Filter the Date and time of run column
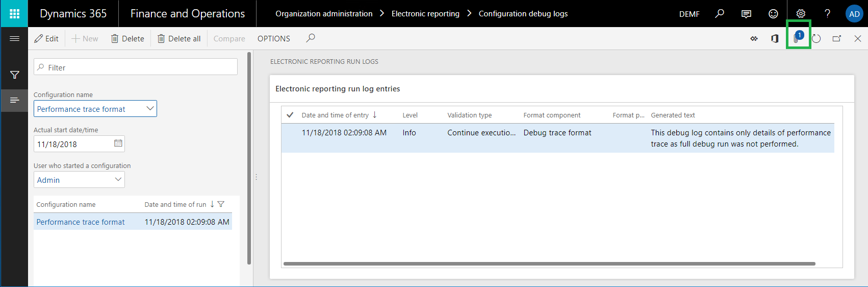The height and width of the screenshot is (287, 868). 221,204
